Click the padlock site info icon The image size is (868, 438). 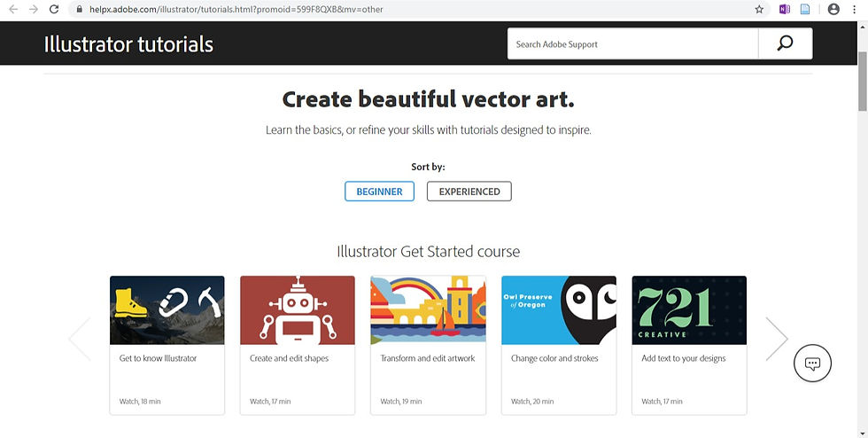point(79,10)
